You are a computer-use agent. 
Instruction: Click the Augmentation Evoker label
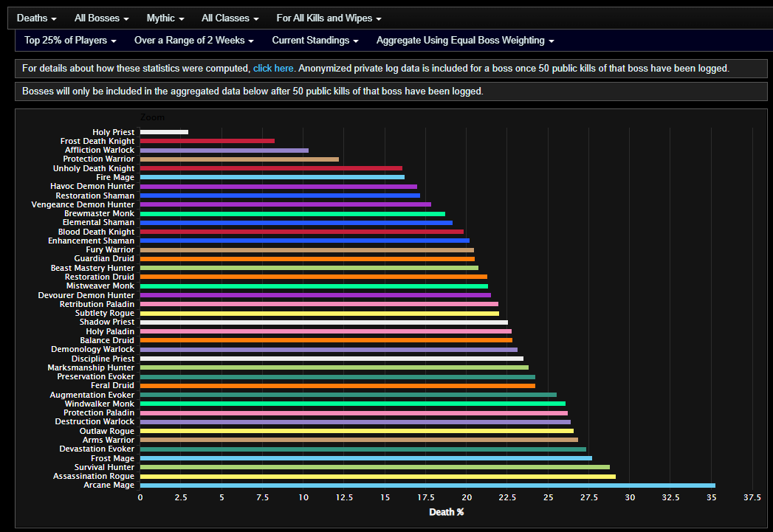tap(92, 395)
